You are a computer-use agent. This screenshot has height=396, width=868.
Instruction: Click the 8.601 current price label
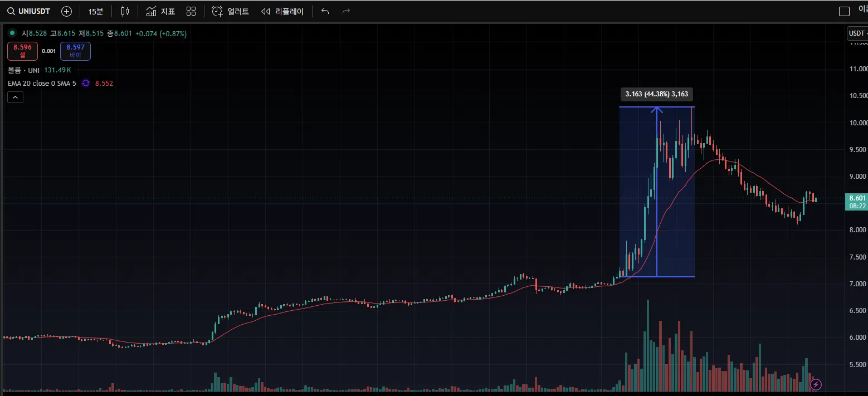tap(856, 198)
